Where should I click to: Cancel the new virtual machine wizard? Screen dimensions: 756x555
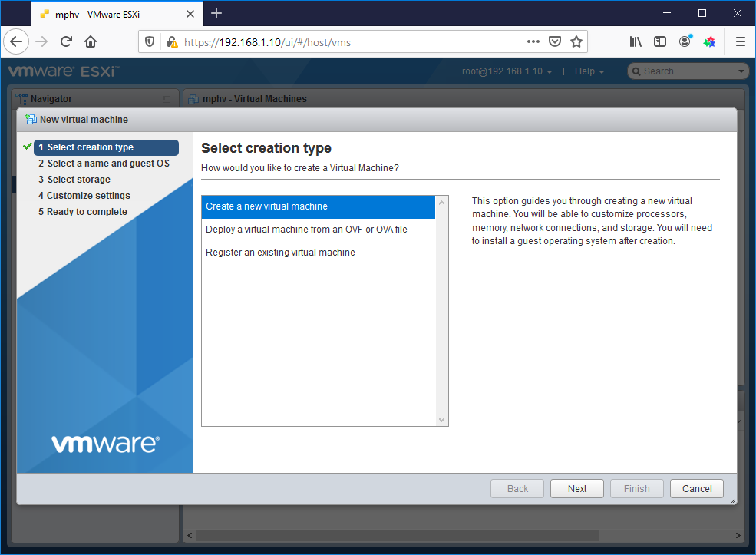pos(696,488)
